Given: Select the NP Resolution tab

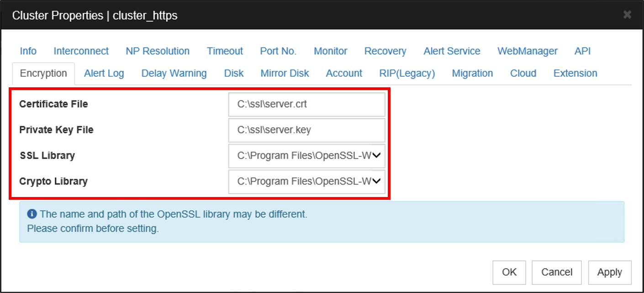Looking at the screenshot, I should point(158,51).
